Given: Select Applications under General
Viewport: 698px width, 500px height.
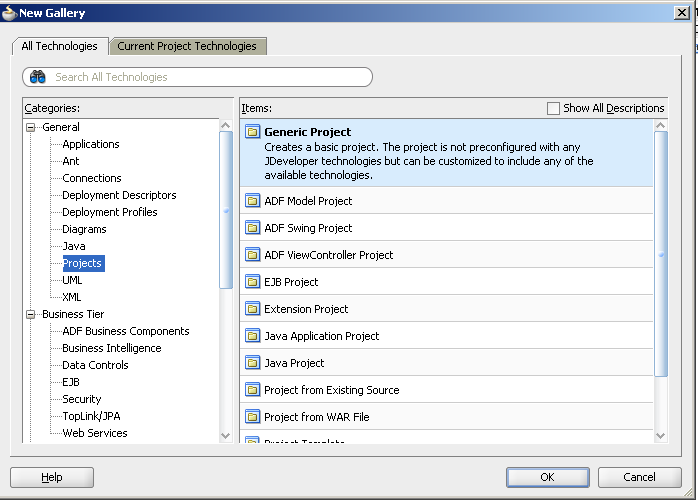Looking at the screenshot, I should click(x=91, y=144).
